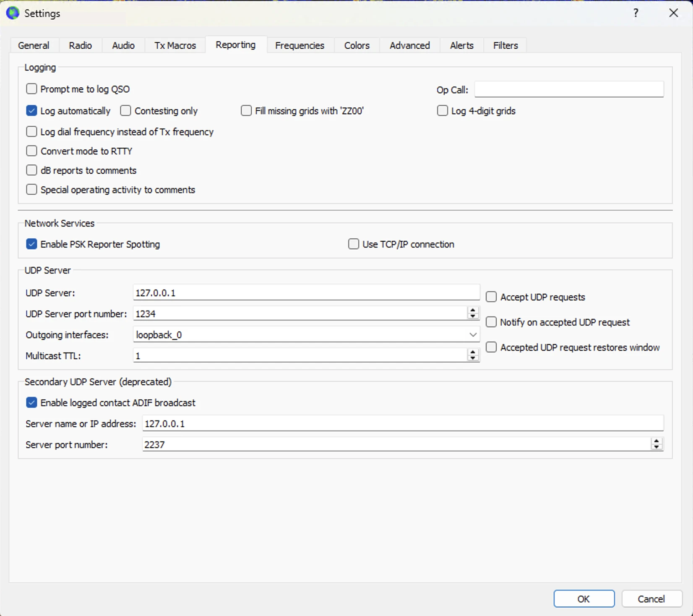Viewport: 693px width, 616px height.
Task: Open the Audio tab
Action: point(123,45)
